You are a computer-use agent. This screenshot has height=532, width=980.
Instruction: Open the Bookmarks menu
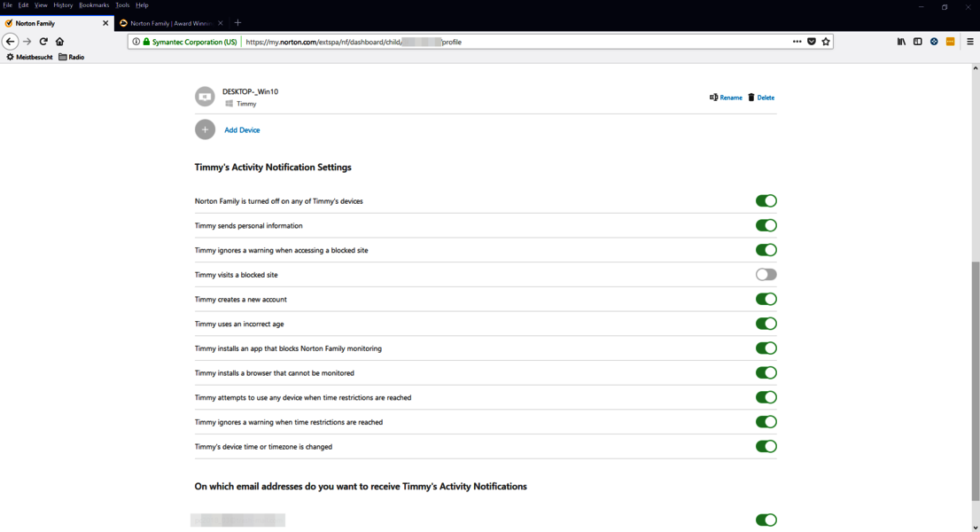point(93,5)
